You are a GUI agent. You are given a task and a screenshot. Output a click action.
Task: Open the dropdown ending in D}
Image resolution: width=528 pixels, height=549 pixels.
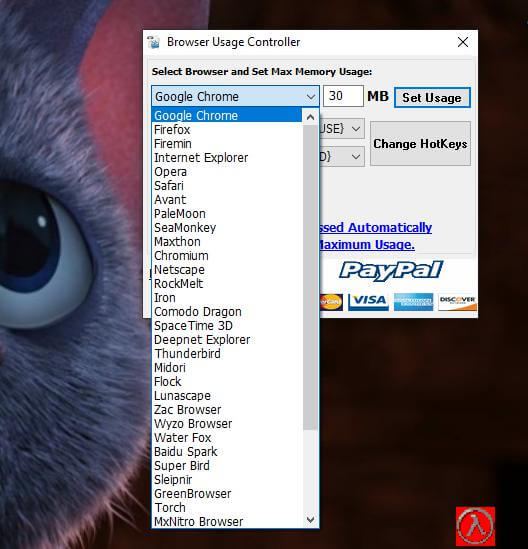click(x=342, y=156)
